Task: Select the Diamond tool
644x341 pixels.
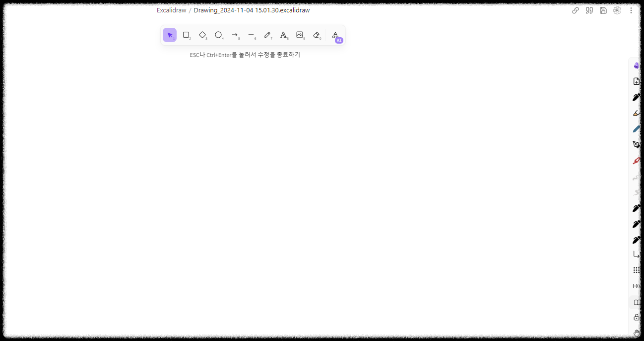Action: tap(202, 35)
